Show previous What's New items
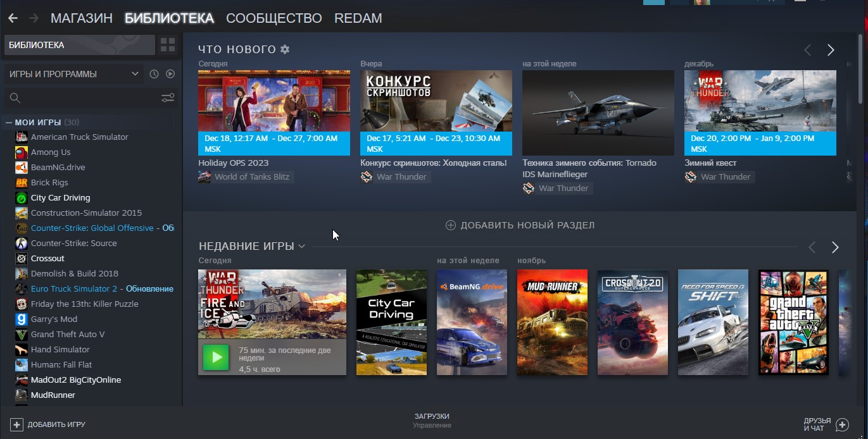Screen dimensions: 868x439 coord(807,50)
